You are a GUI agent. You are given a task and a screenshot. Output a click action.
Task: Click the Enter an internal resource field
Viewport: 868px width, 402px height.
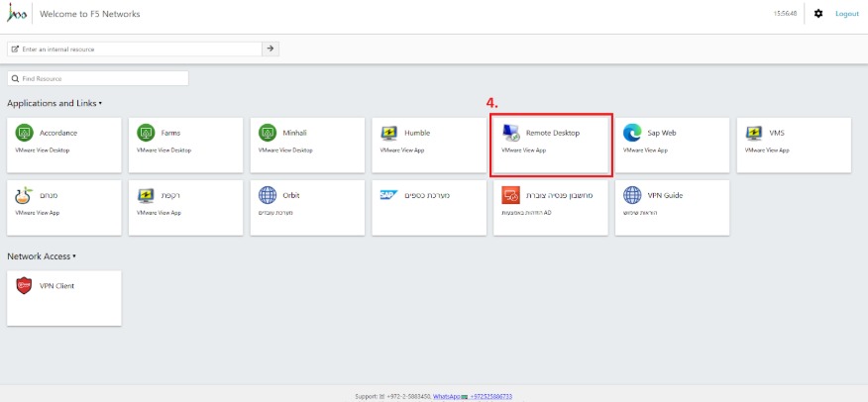coord(137,49)
